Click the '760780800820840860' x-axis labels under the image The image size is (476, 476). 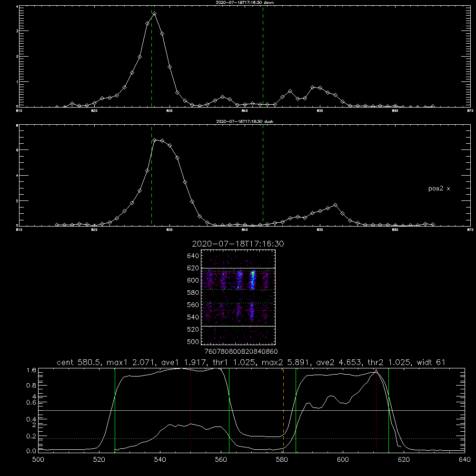tap(241, 351)
